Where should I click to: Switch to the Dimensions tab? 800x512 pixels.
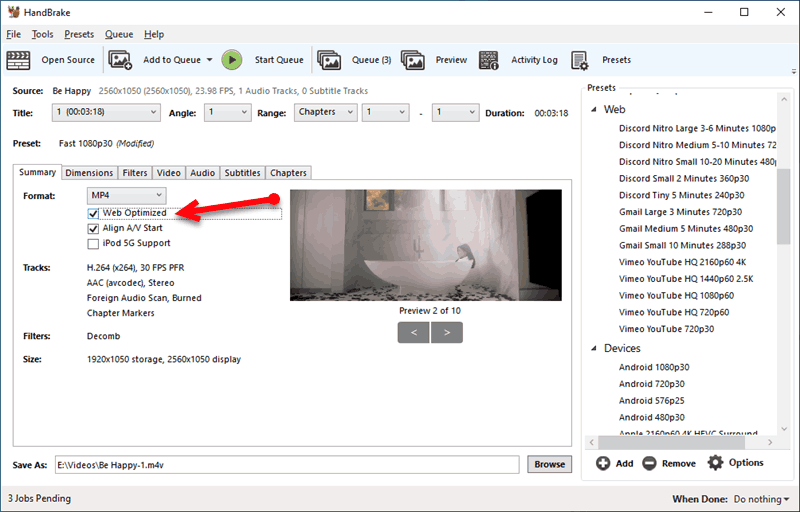tap(89, 173)
